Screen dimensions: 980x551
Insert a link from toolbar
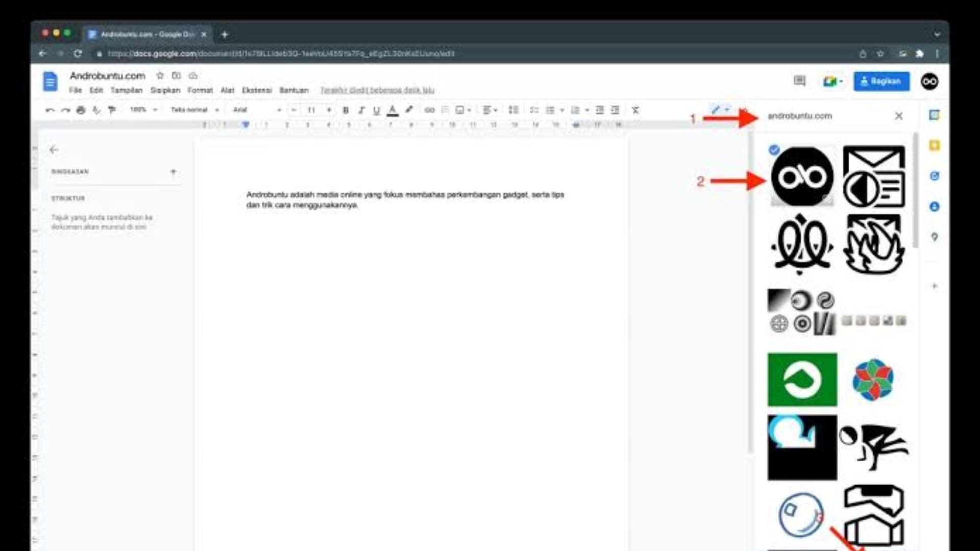[x=429, y=110]
